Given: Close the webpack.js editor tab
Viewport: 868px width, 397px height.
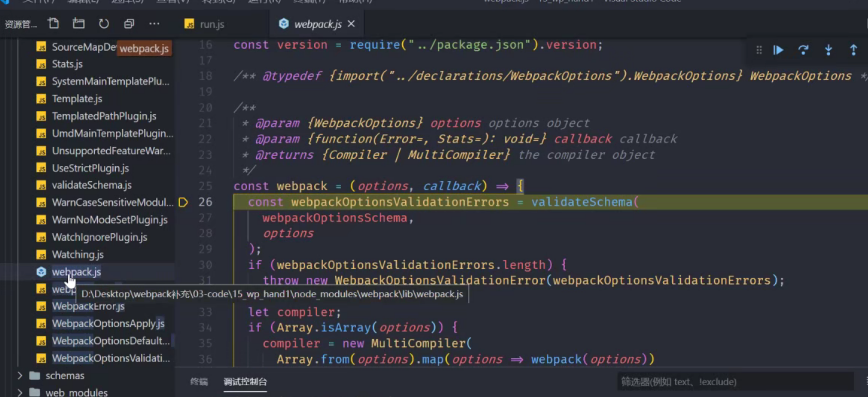Looking at the screenshot, I should 352,24.
